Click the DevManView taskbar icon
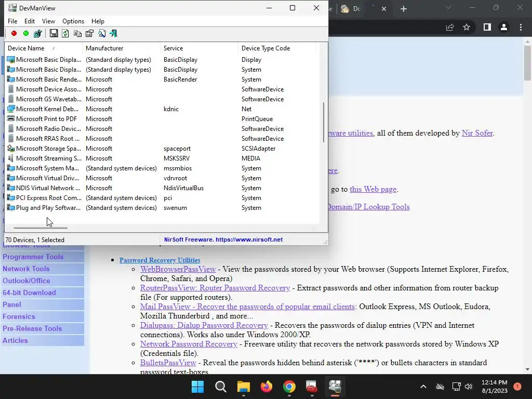Screen dimensions: 532x399 335,387
